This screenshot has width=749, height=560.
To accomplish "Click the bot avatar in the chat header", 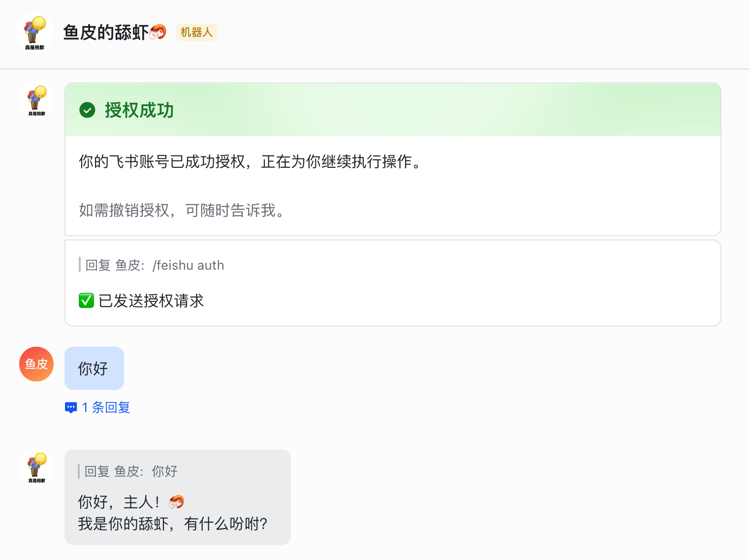I will click(x=34, y=32).
